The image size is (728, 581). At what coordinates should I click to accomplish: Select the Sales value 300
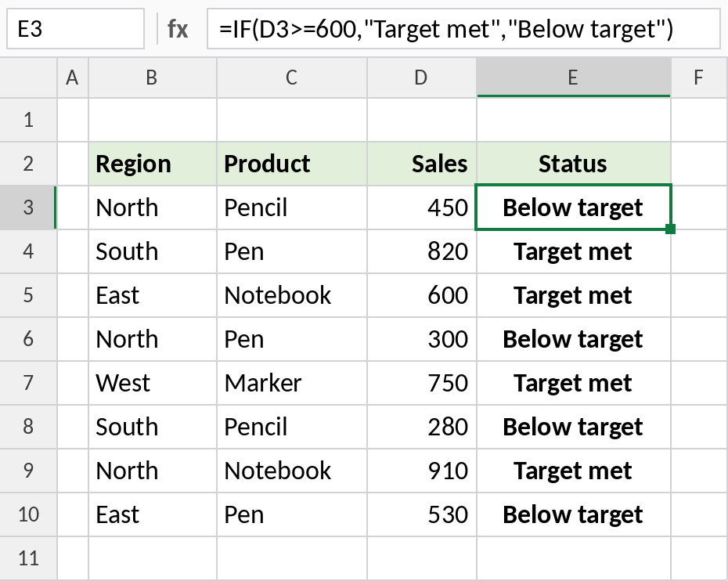coord(422,339)
